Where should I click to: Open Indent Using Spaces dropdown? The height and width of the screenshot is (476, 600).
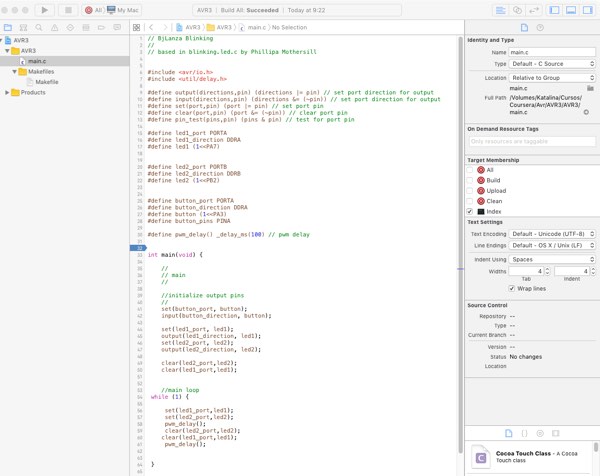click(x=552, y=259)
